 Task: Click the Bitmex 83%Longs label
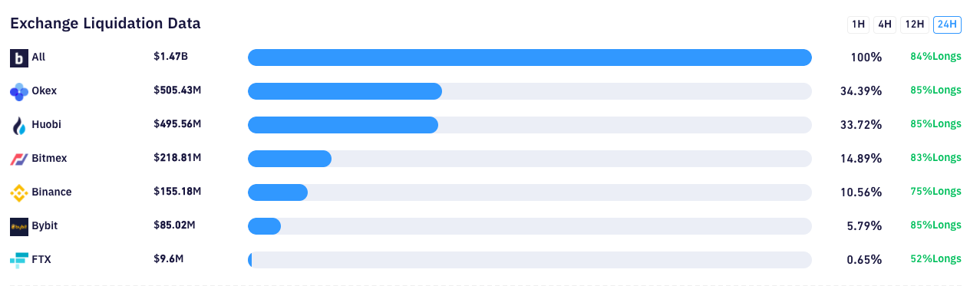(935, 158)
